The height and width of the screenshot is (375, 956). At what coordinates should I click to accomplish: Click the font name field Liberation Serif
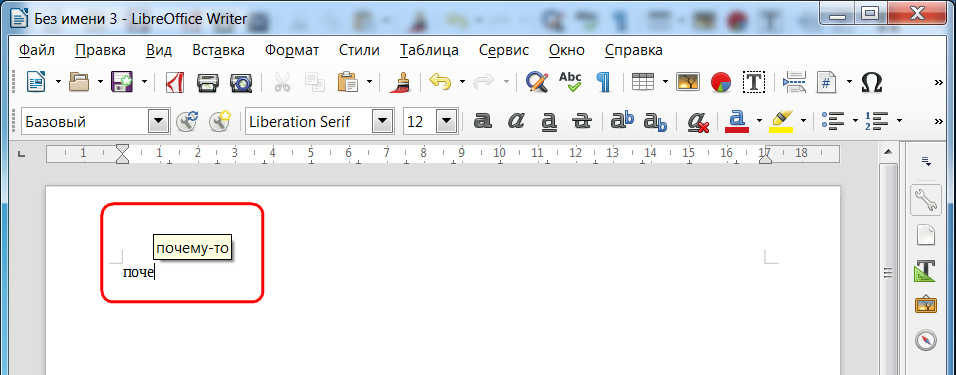click(309, 121)
